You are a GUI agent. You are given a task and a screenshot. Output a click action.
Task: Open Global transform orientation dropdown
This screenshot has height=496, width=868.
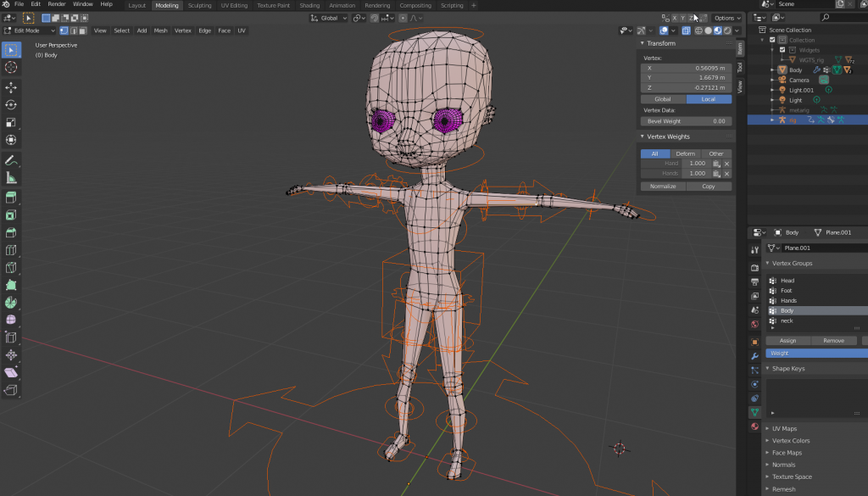click(x=329, y=19)
